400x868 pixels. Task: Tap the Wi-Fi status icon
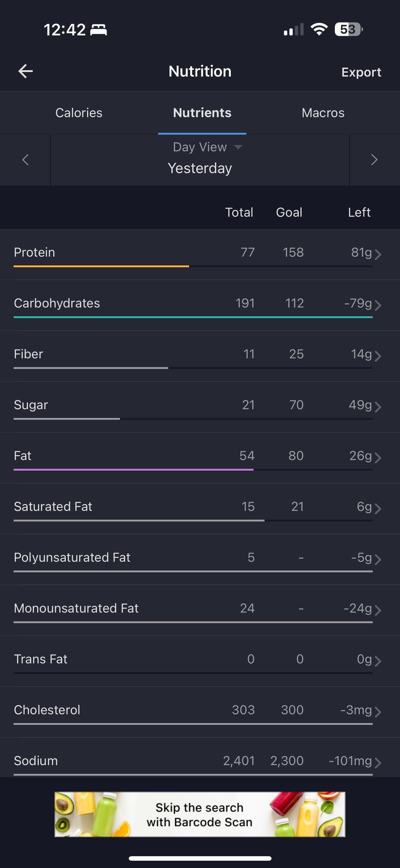pos(319,29)
